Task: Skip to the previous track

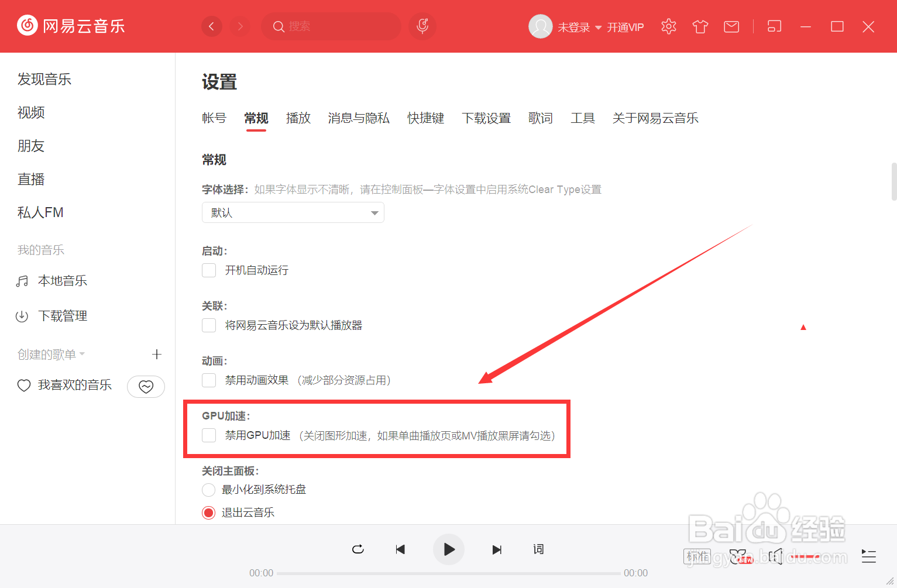Action: 400,549
